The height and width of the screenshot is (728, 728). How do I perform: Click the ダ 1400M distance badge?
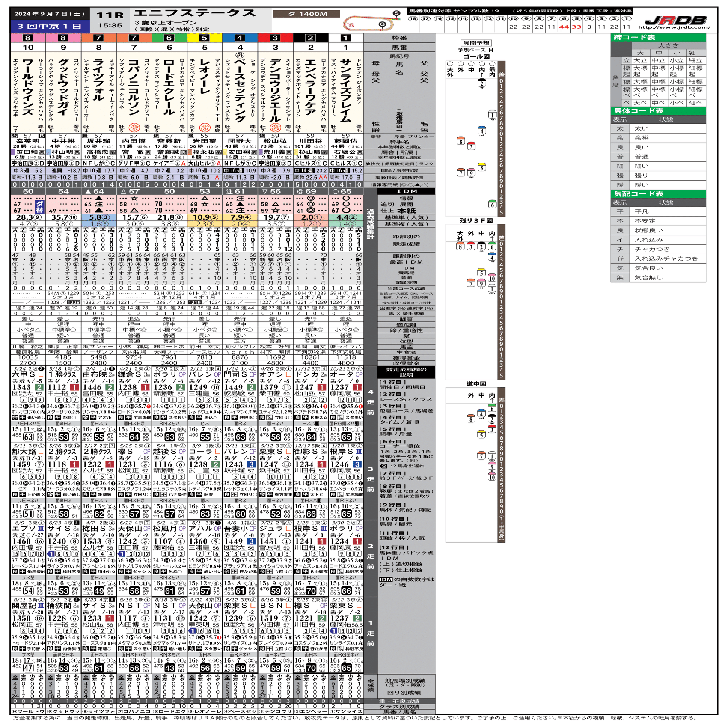tap(306, 14)
